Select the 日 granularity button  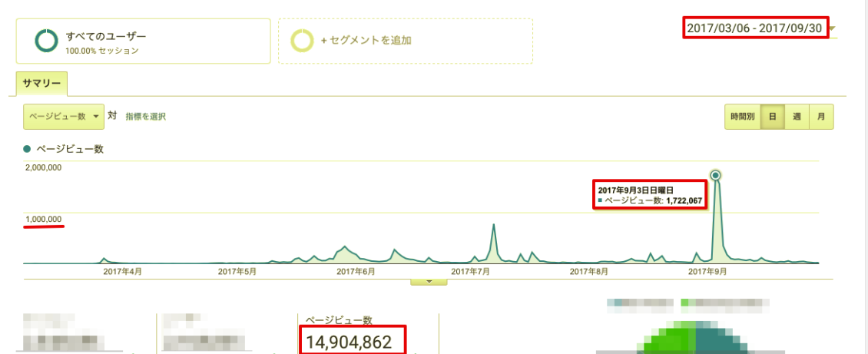click(772, 117)
